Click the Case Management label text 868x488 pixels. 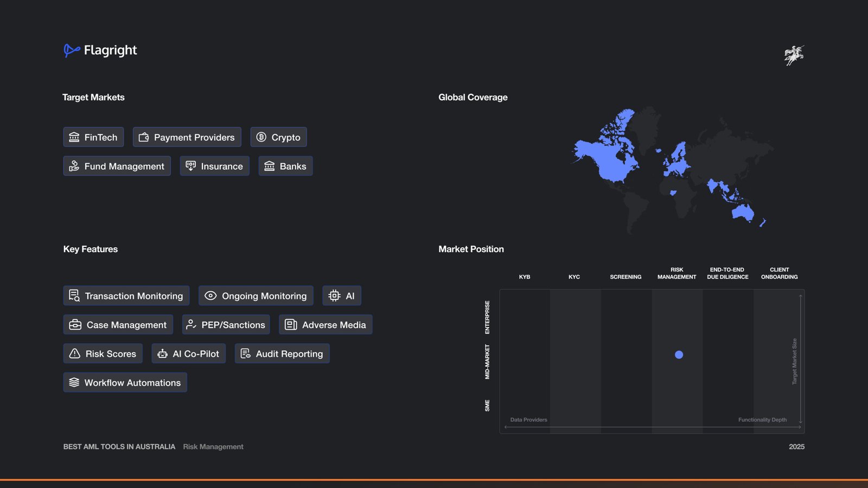click(x=126, y=325)
